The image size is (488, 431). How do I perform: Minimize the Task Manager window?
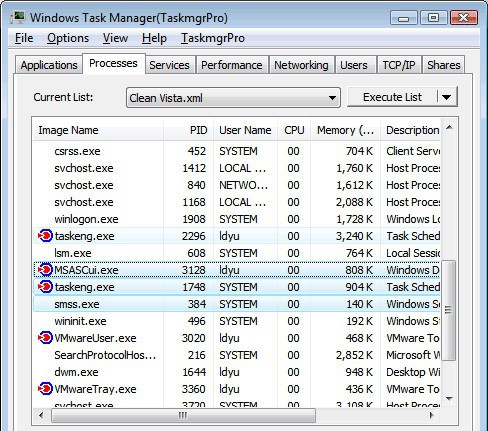403,18
